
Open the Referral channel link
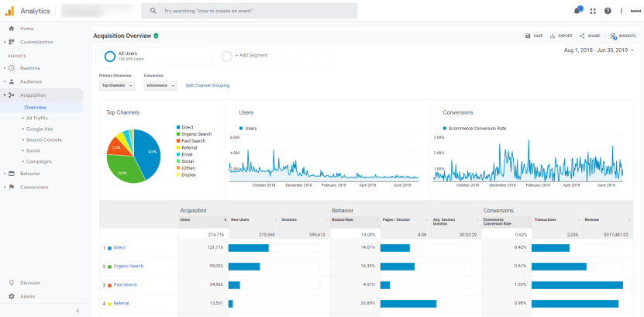(121, 304)
